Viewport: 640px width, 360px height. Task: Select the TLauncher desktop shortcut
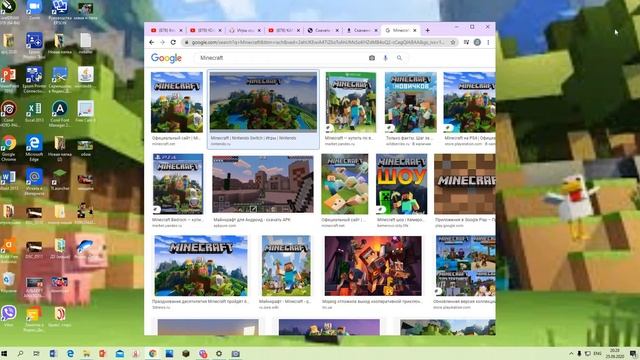[60, 180]
